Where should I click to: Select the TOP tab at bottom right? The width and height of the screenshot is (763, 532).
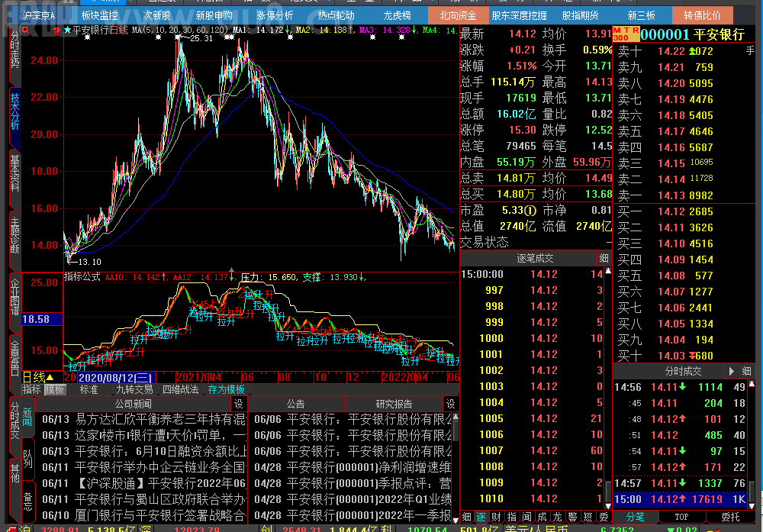click(x=681, y=517)
